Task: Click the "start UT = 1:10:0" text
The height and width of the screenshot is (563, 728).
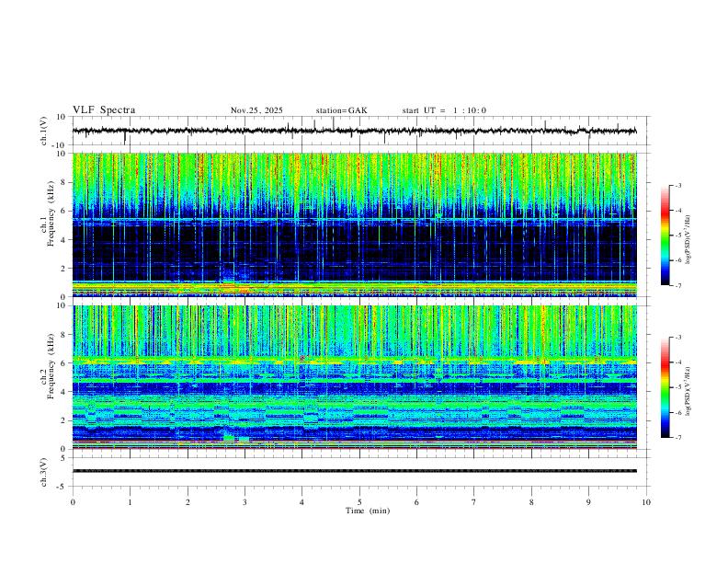Action: pyautogui.click(x=444, y=110)
